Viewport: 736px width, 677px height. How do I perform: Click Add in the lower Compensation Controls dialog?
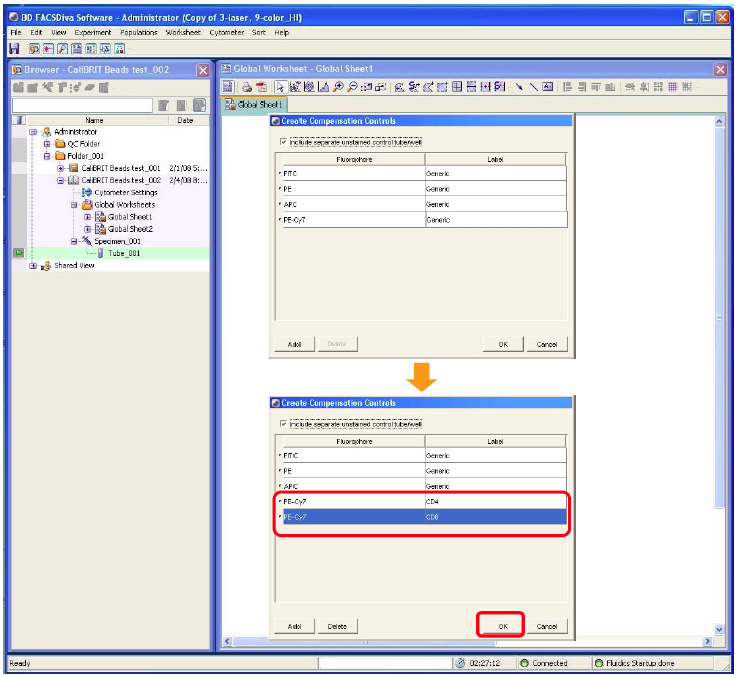(x=294, y=626)
